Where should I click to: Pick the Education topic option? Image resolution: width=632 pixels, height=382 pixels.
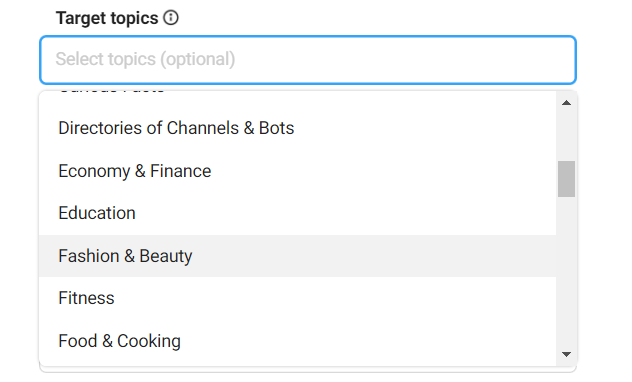[x=297, y=213]
